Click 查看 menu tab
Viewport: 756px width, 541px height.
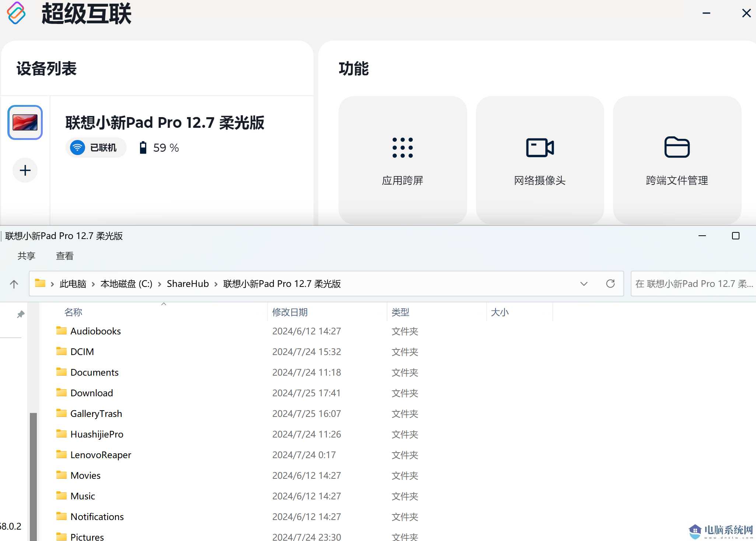64,256
